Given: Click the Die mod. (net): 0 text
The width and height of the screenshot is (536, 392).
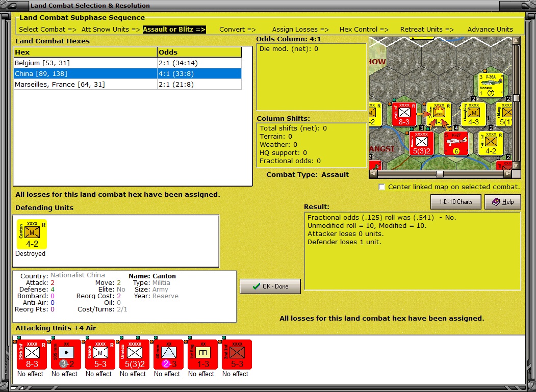Looking at the screenshot, I should (x=289, y=49).
